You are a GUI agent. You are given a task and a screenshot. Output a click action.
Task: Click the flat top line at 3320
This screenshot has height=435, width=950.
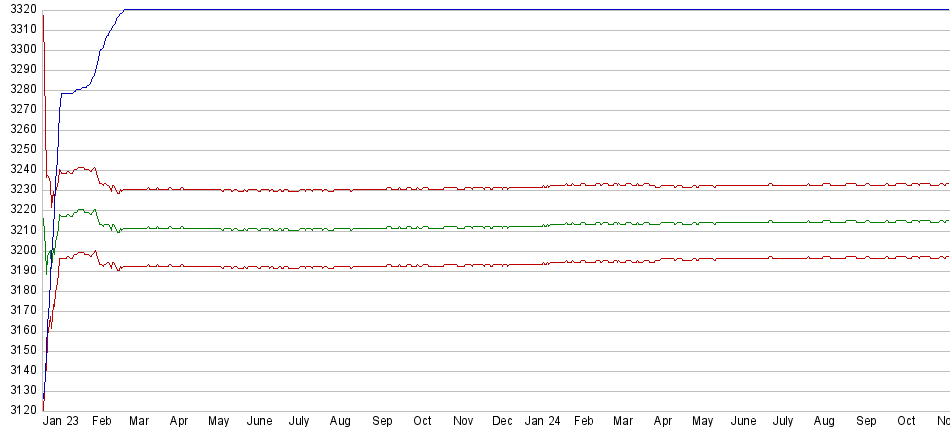pyautogui.click(x=500, y=10)
